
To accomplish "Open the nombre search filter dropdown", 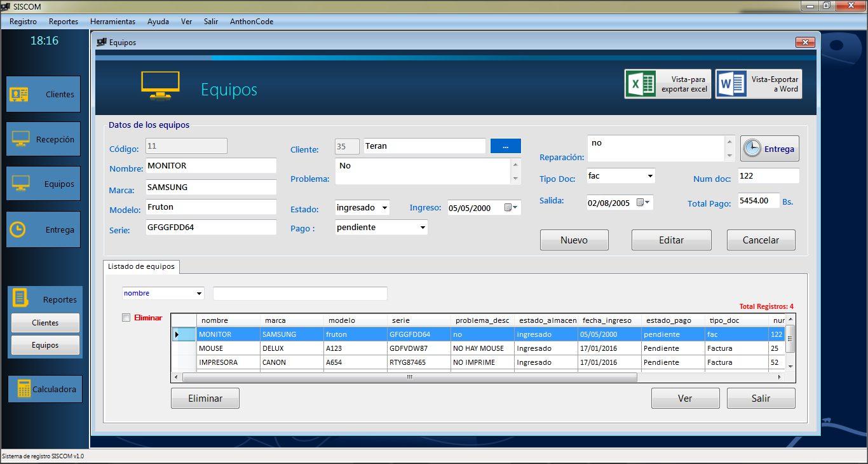I will point(201,293).
